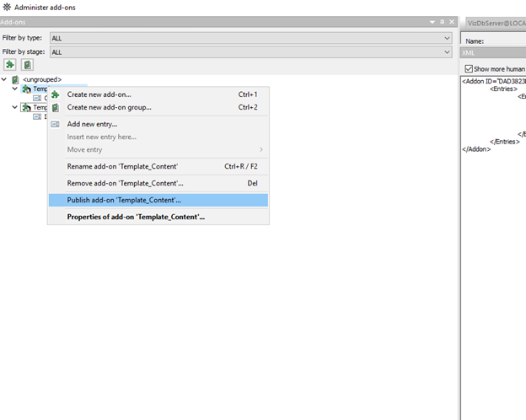Open Properties of add-on 'Template_Content'...
Screen dimensions: 526x420
click(136, 217)
